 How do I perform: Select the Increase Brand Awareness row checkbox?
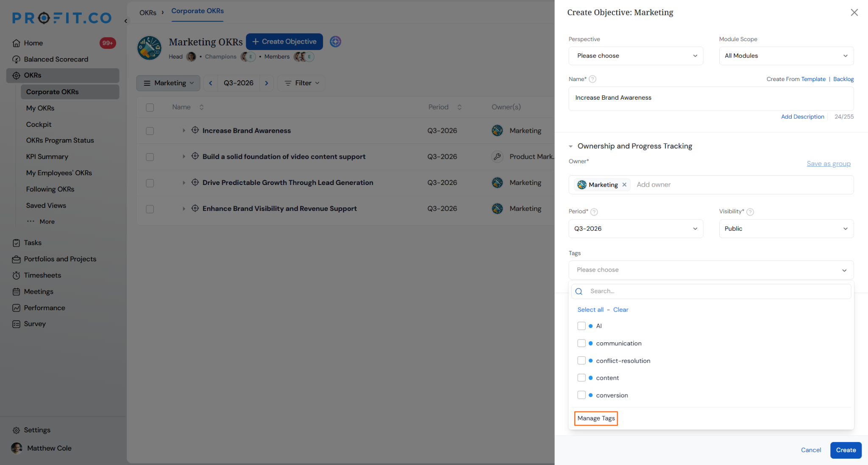(150, 131)
